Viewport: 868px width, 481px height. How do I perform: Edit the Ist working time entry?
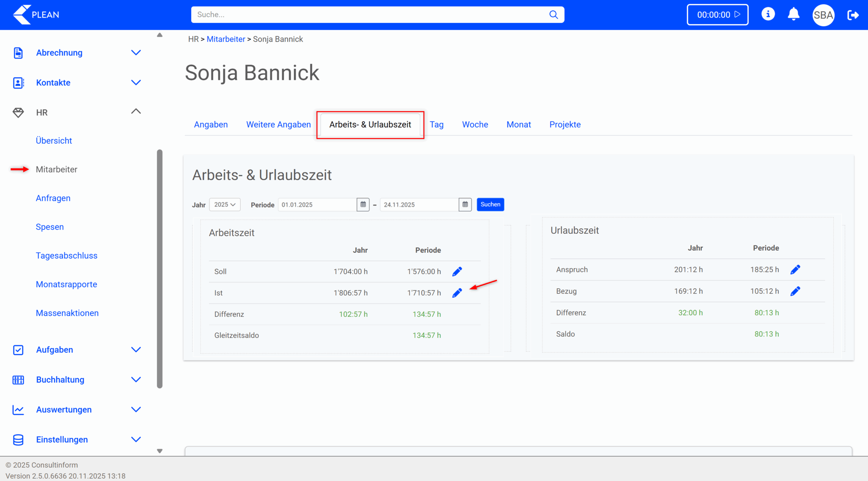point(457,293)
